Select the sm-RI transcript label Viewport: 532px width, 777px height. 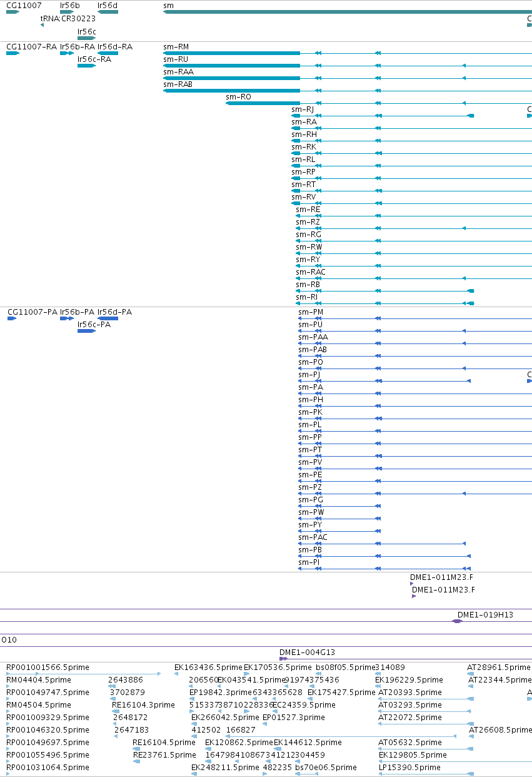306,297
